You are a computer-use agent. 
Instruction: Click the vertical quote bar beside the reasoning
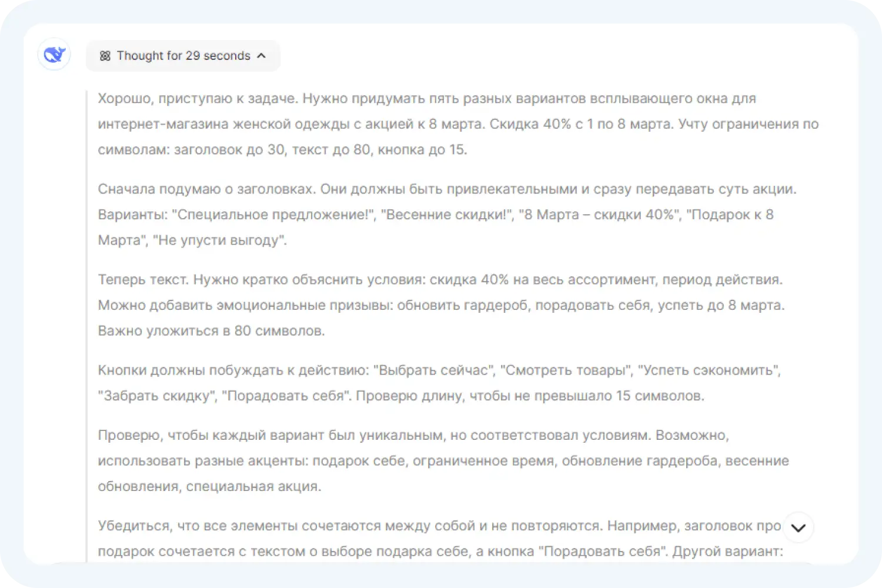coord(87,323)
